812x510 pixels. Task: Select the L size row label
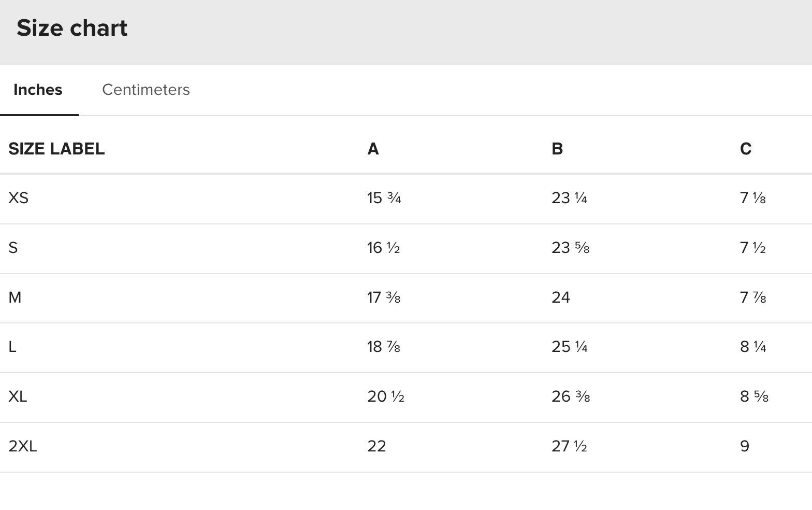(x=12, y=347)
